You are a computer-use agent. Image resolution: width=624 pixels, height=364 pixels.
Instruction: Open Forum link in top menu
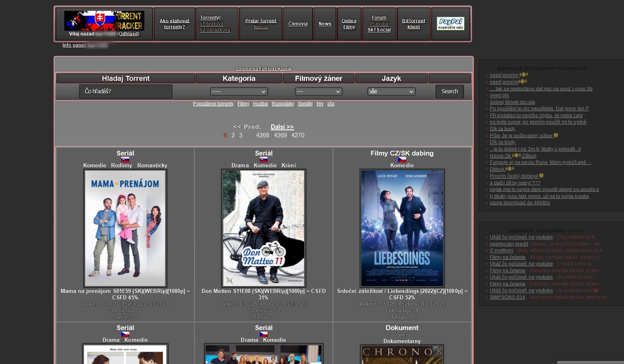click(379, 18)
